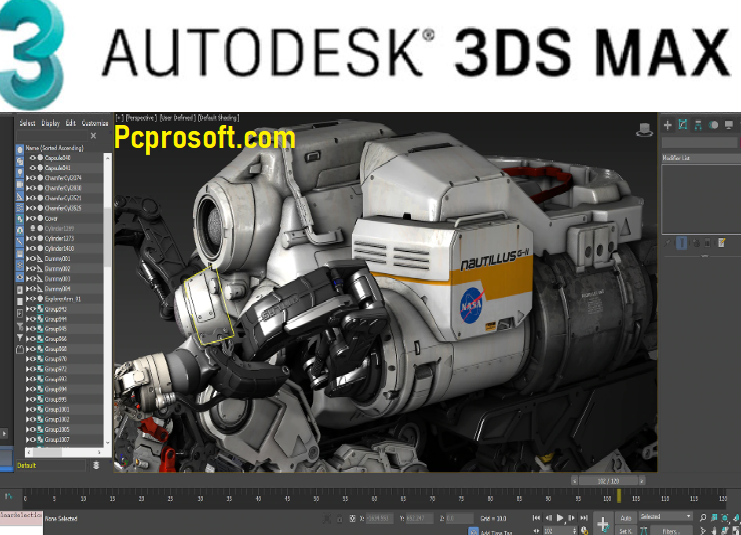Click the Default Shading viewport label menu
The width and height of the screenshot is (741, 535).
pyautogui.click(x=218, y=118)
